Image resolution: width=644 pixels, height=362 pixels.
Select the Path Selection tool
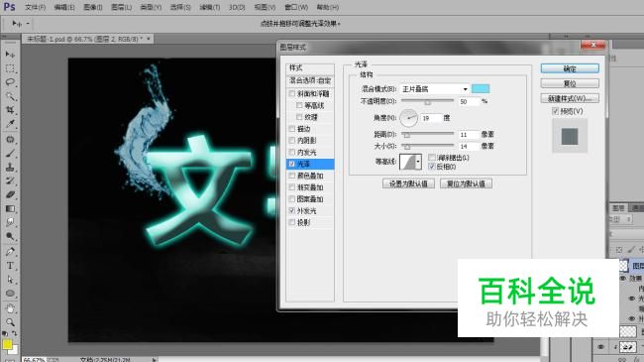point(10,280)
